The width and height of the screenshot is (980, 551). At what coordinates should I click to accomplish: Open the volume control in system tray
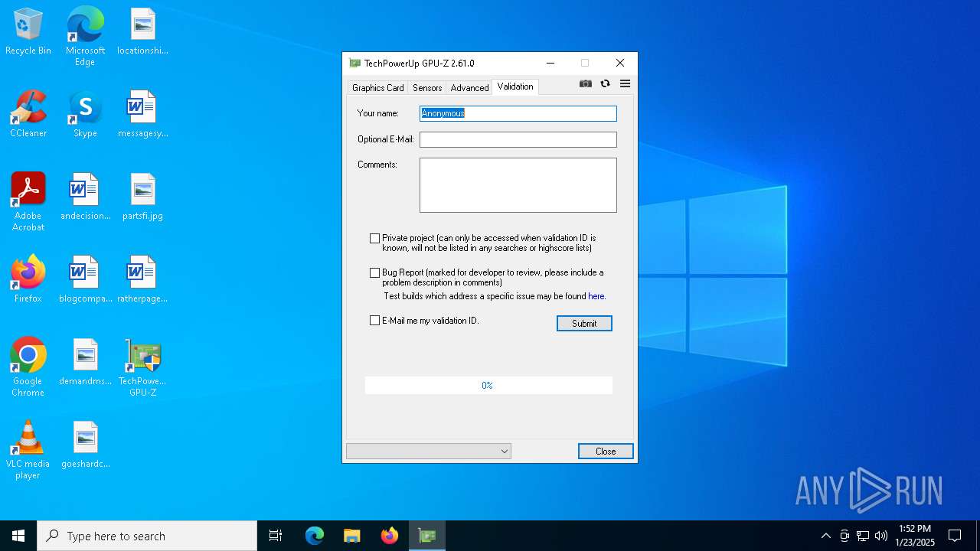click(x=881, y=536)
